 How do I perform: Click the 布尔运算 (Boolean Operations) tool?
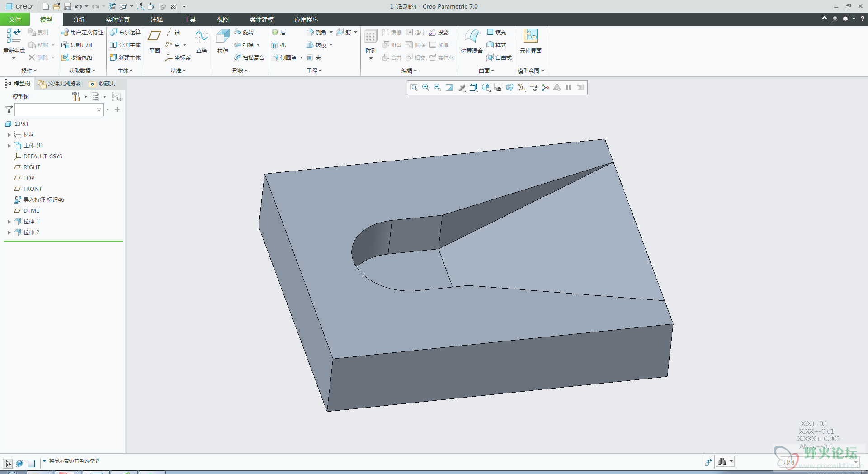coord(125,33)
